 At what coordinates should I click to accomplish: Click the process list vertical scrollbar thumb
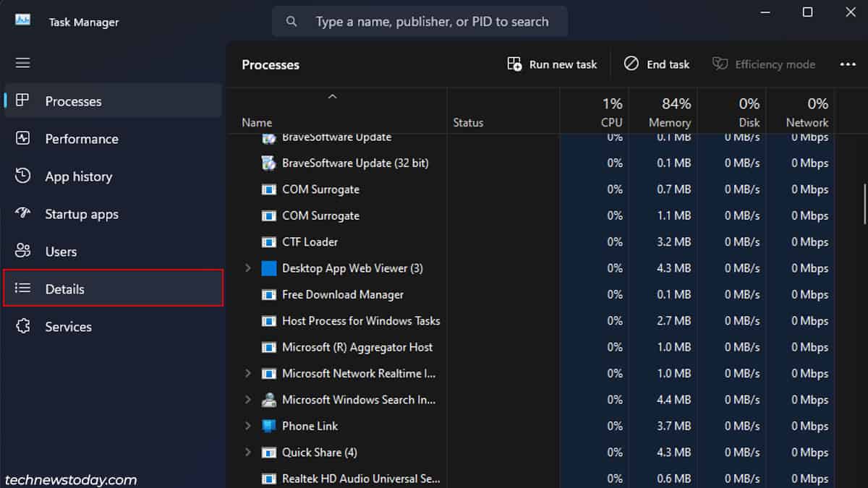coord(864,205)
